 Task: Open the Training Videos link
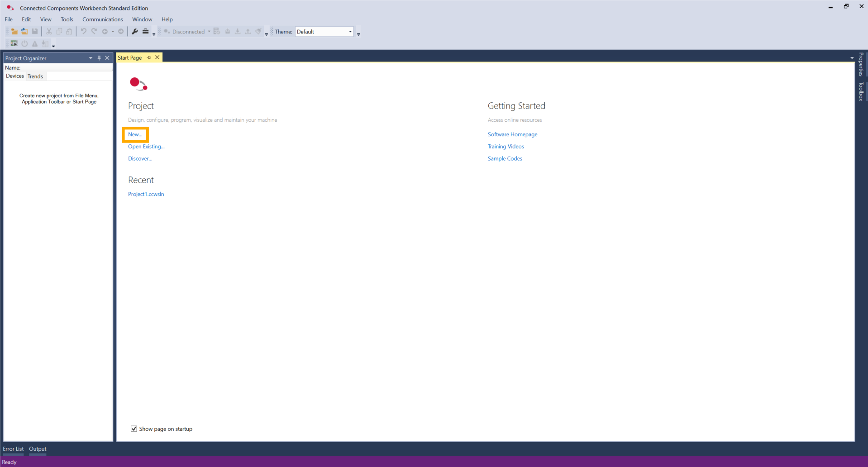coord(506,147)
